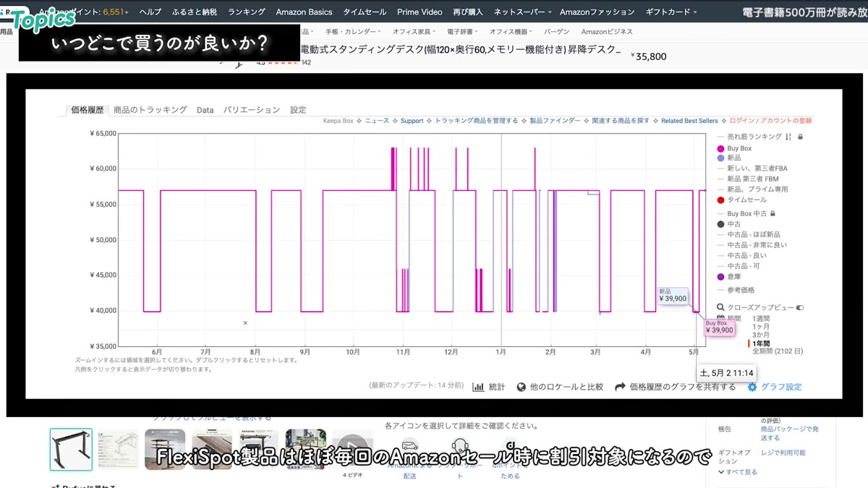The width and height of the screenshot is (868, 488).
Task: Click the share arrow icon beside 価格履歴のグラフを共有する
Action: [x=620, y=387]
